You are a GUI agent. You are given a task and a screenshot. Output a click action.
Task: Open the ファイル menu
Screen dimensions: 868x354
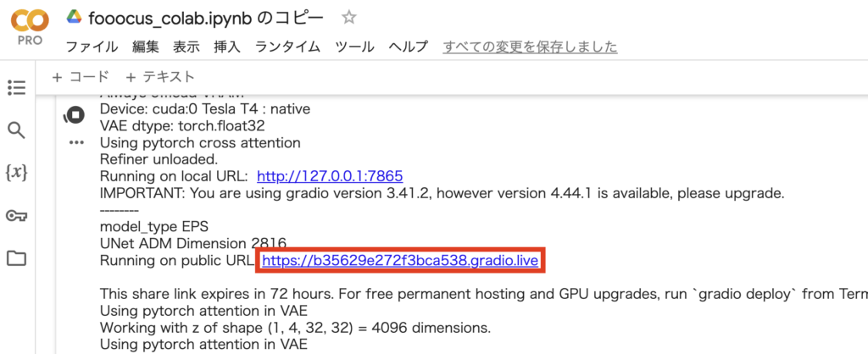click(92, 47)
